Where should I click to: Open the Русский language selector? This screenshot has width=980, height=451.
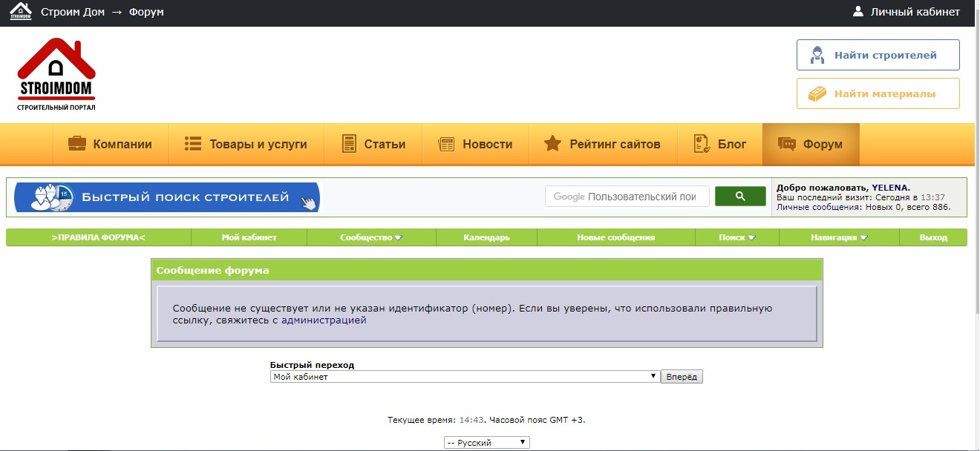coord(487,443)
